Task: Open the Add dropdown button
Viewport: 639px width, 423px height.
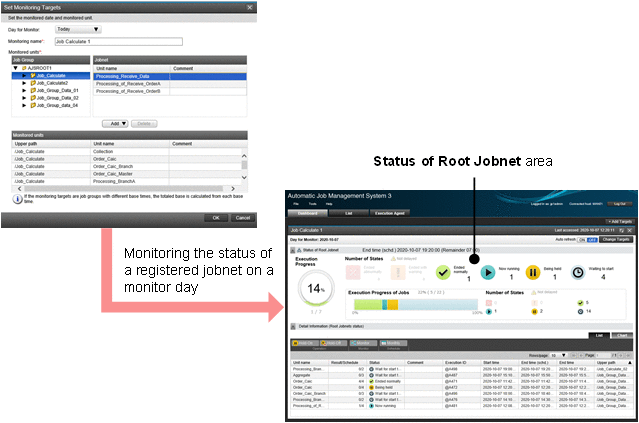Action: (115, 123)
